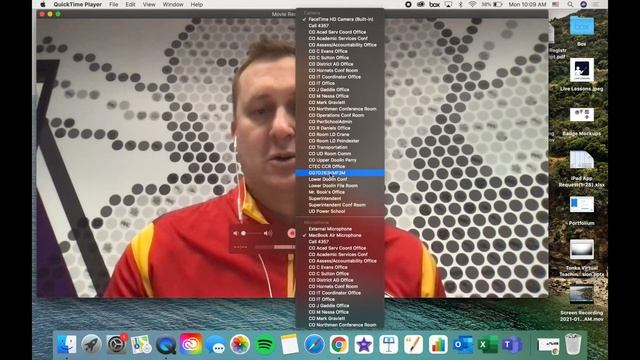The height and width of the screenshot is (360, 640).
Task: Open Notes app in the dock
Action: coord(289,344)
